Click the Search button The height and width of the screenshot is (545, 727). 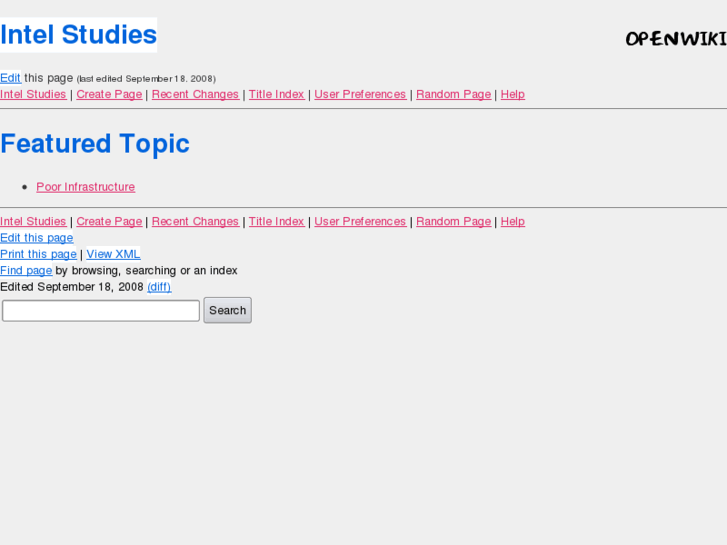click(228, 310)
